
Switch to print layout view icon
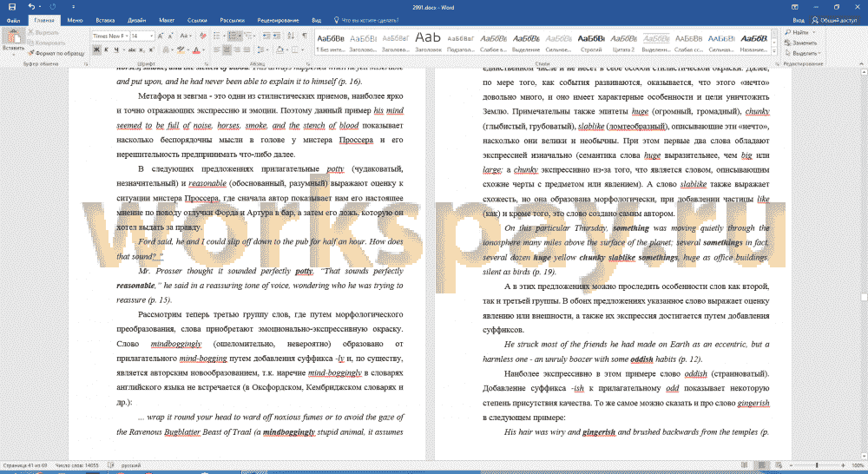tap(762, 465)
